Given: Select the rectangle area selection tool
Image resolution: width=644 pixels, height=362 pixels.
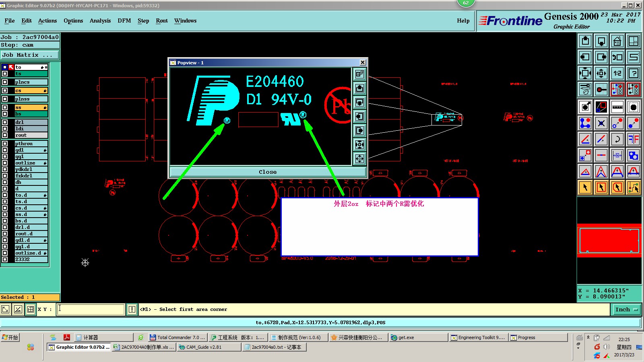Looking at the screenshot, I should [601, 187].
